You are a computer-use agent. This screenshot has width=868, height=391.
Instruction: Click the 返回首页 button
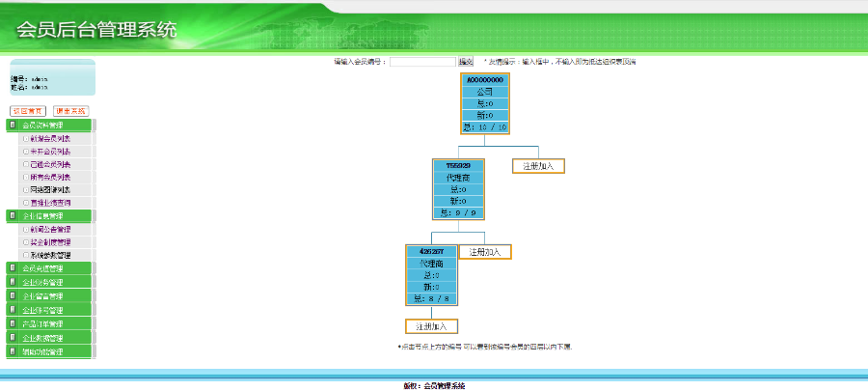(28, 111)
